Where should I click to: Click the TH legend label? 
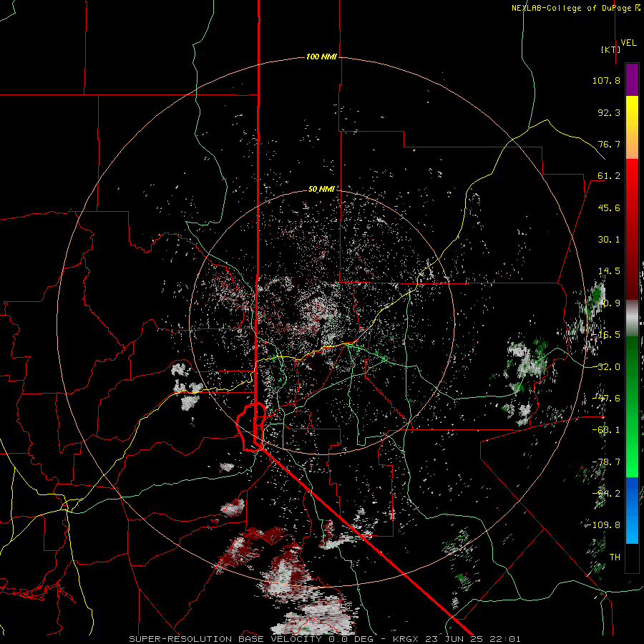(615, 557)
